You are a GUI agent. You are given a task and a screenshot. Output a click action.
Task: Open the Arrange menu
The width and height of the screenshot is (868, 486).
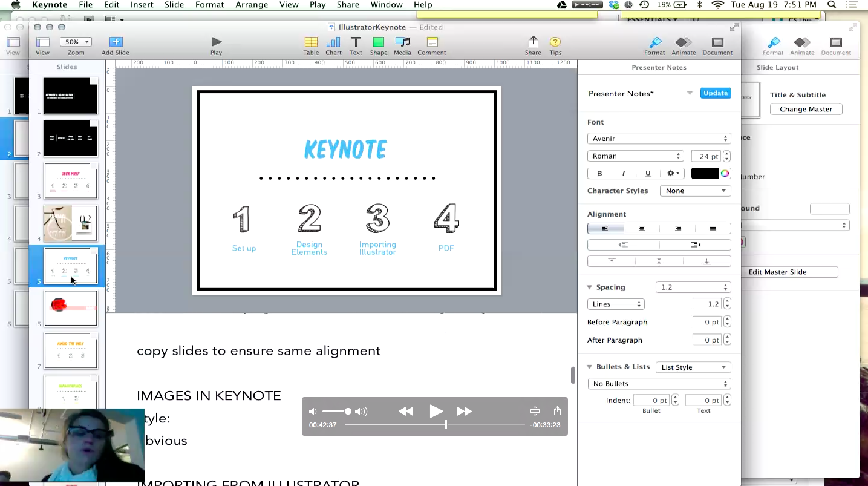252,5
